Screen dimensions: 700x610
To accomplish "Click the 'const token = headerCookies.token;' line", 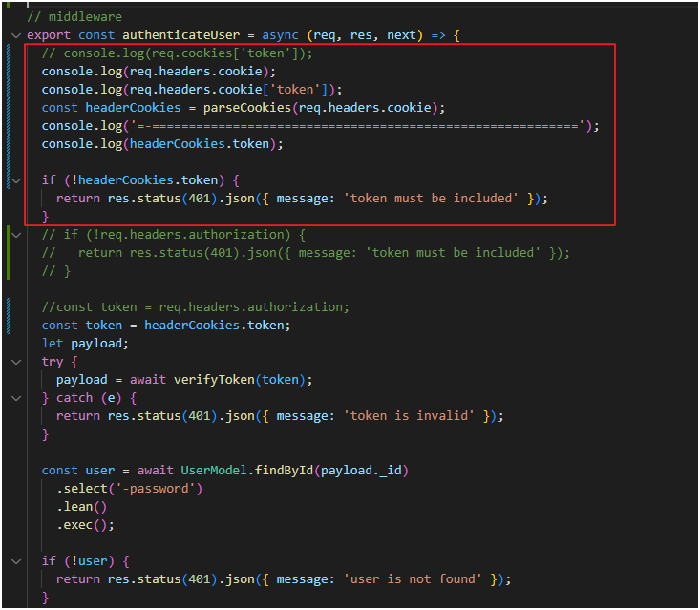I will coord(166,326).
